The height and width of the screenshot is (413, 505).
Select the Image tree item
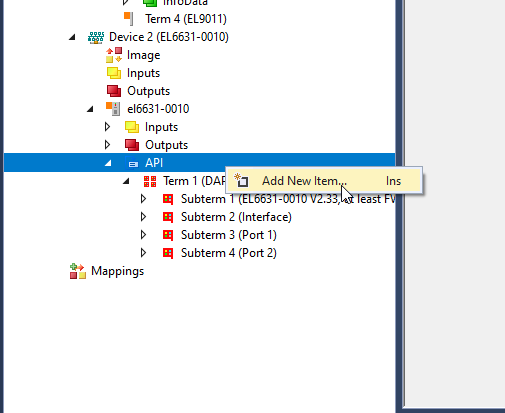[x=143, y=55]
